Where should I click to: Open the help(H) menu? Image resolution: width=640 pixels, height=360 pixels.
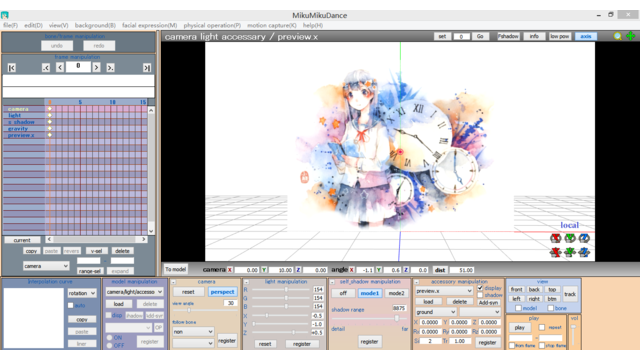313,25
